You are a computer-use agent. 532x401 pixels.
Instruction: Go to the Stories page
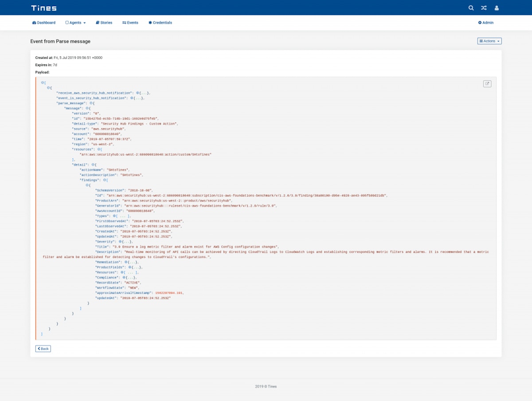[104, 23]
